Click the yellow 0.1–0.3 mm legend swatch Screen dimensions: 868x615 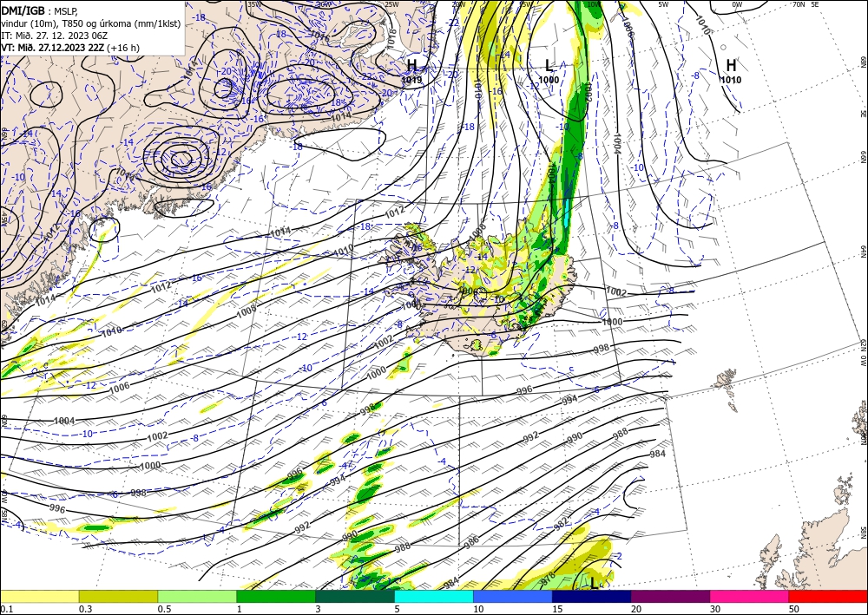coord(39,596)
